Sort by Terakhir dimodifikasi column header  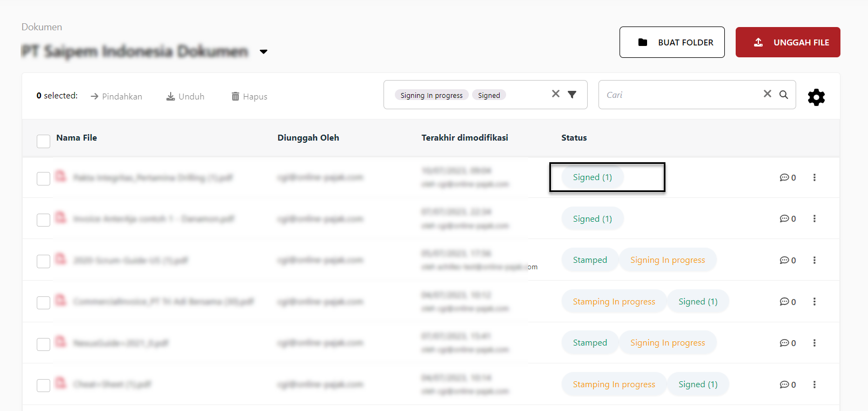(465, 138)
